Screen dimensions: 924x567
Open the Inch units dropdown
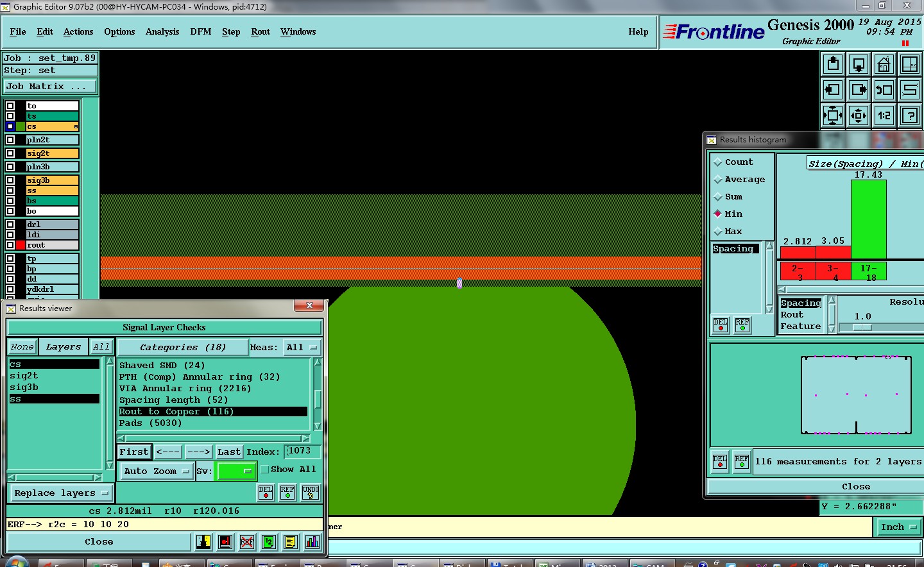898,527
